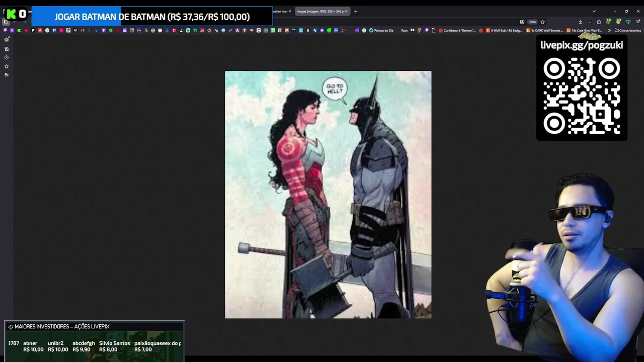Open the browser hamburger menu

[637, 22]
